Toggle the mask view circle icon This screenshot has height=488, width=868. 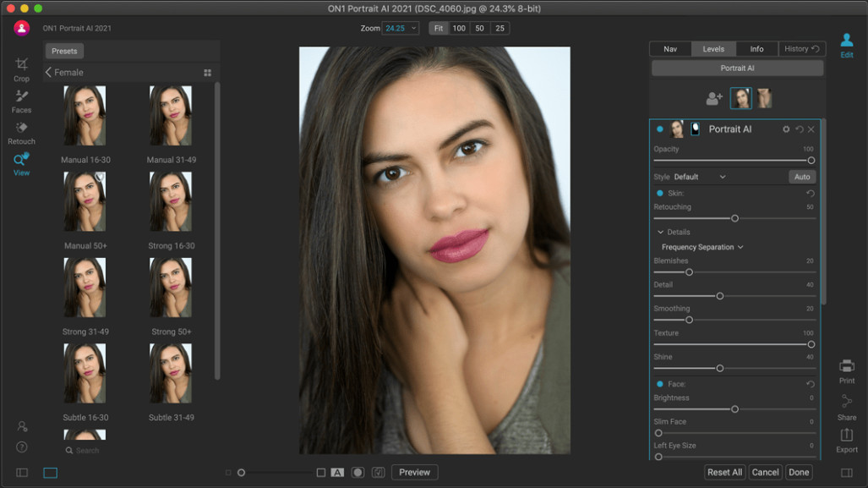(x=358, y=473)
